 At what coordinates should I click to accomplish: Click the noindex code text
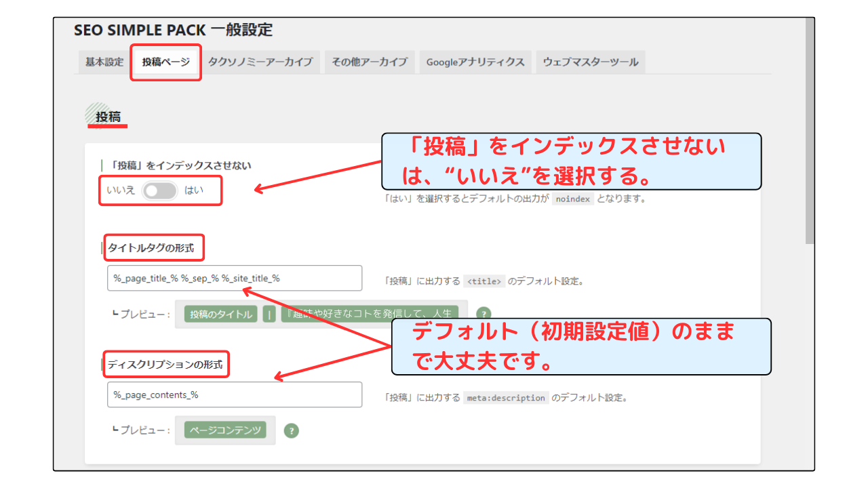coord(573,199)
